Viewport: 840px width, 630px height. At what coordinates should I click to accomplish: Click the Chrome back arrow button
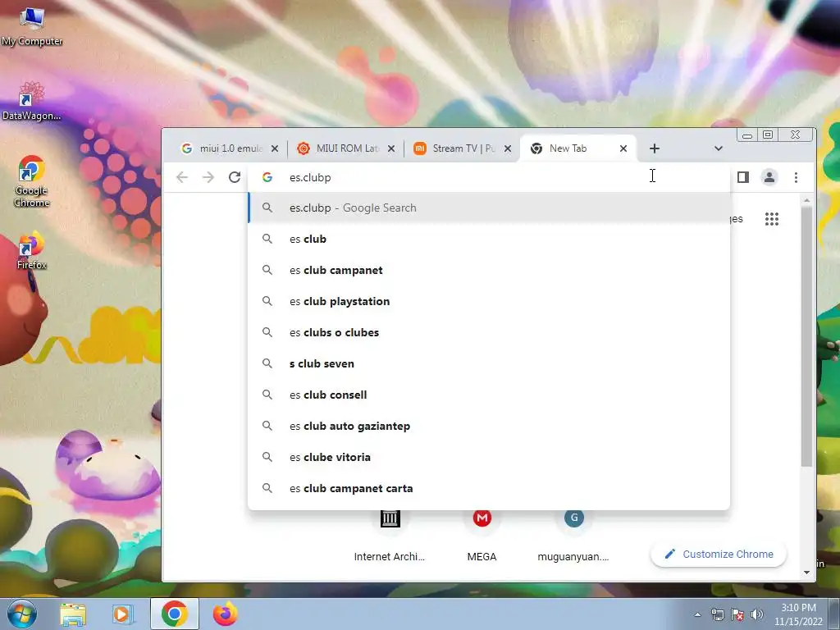tap(182, 177)
